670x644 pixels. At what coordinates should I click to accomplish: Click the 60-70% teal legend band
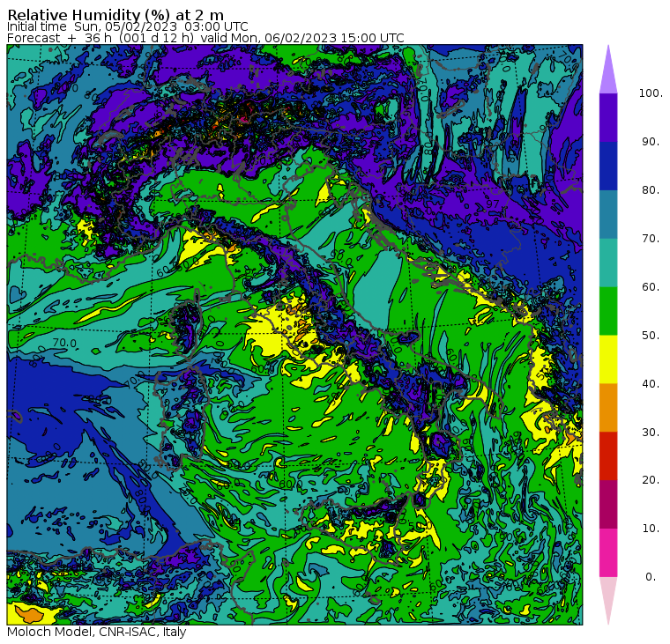click(608, 263)
